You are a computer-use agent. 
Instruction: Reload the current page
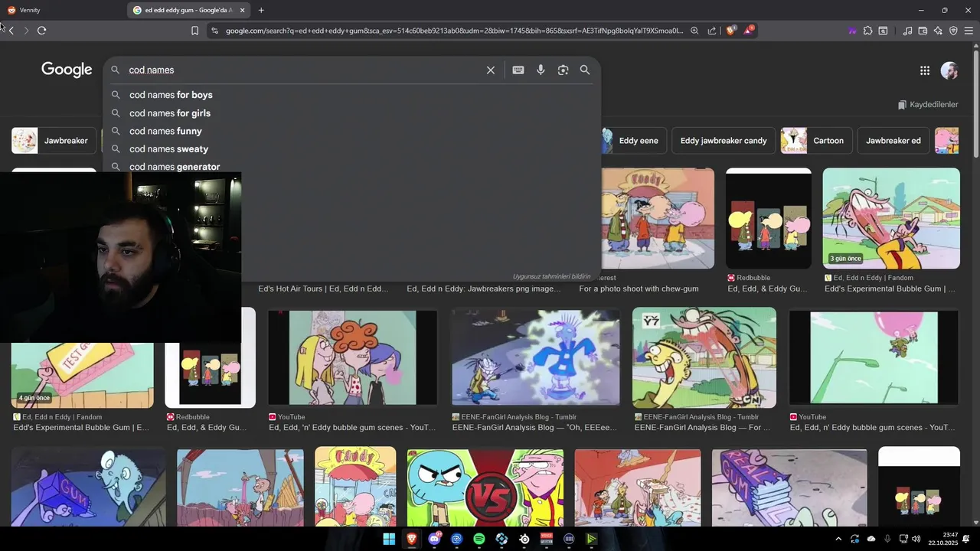click(41, 31)
